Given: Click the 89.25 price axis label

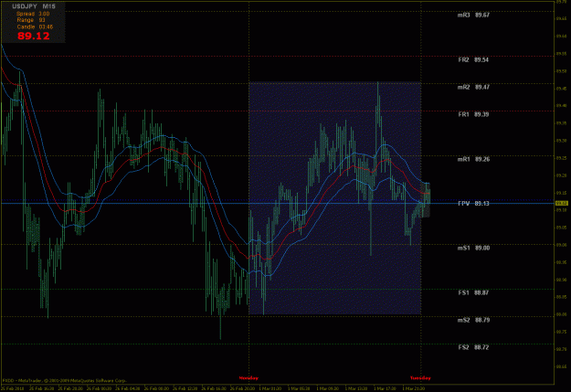Looking at the screenshot, I should [x=562, y=158].
